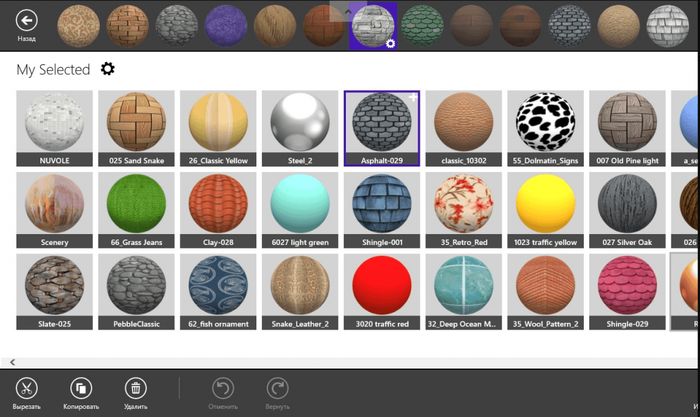
Task: Choose the 1023 traffic yellow swatch
Action: pos(545,210)
